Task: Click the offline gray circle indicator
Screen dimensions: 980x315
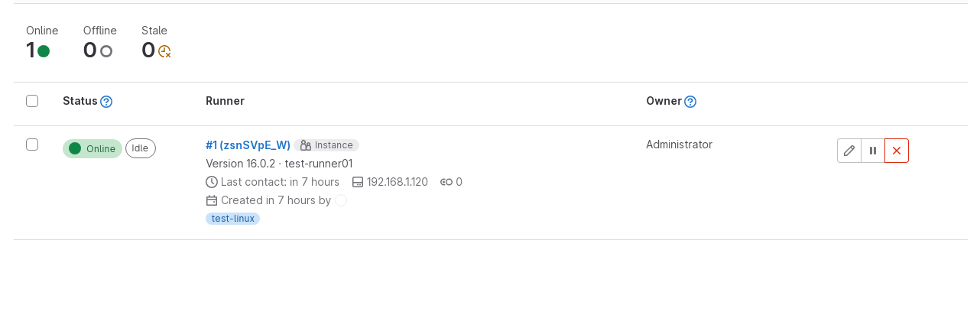Action: pyautogui.click(x=106, y=51)
